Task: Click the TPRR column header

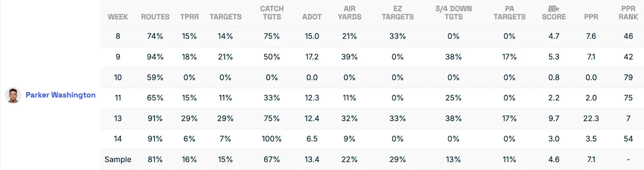Action: pos(189,17)
